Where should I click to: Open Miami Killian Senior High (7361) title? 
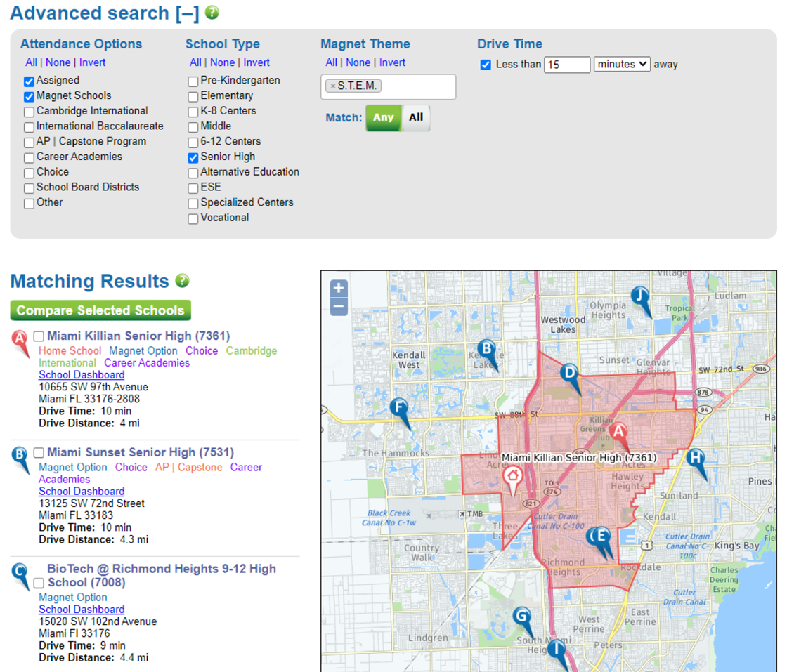138,336
